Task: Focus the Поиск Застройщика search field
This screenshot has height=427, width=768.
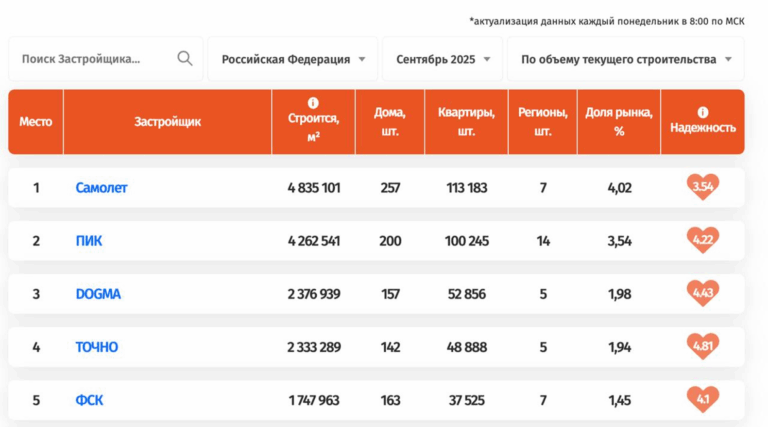Action: coord(95,59)
